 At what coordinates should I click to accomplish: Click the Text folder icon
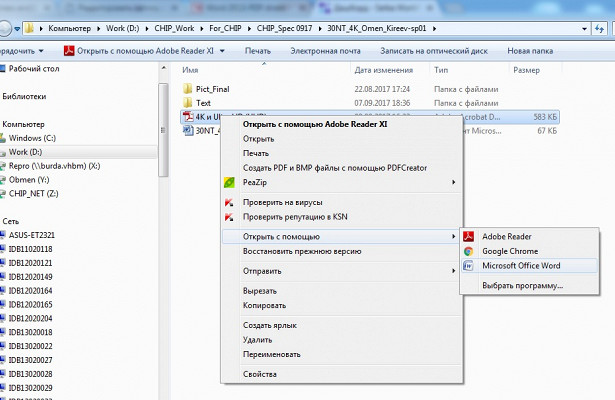pos(187,103)
